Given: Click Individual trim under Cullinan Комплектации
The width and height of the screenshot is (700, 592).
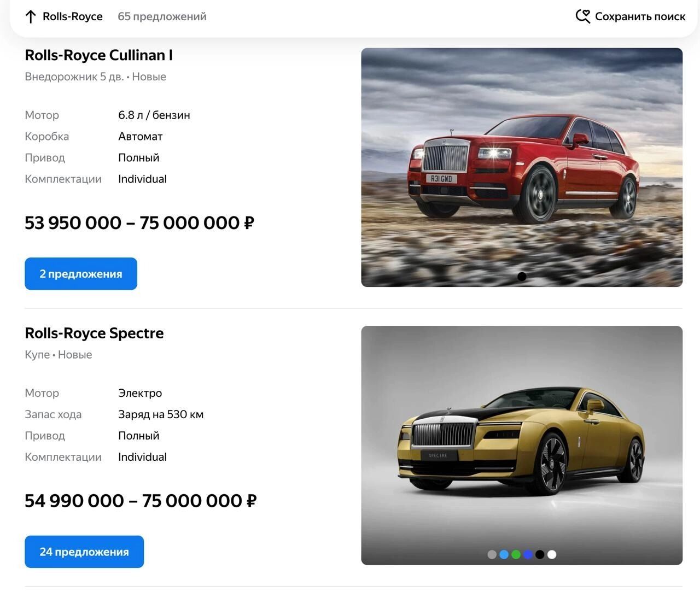Looking at the screenshot, I should [142, 179].
